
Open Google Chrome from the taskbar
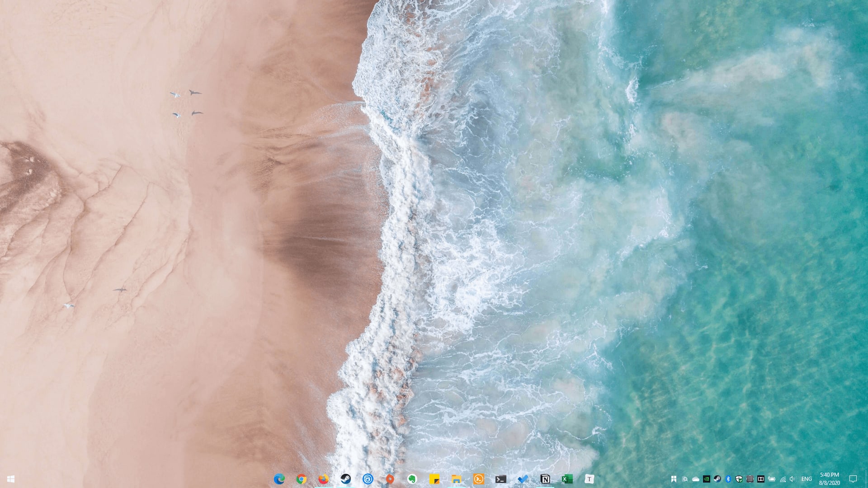pyautogui.click(x=302, y=479)
